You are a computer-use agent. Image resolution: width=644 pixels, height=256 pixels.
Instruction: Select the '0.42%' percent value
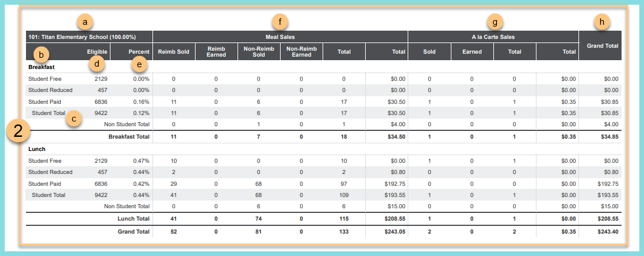[141, 184]
